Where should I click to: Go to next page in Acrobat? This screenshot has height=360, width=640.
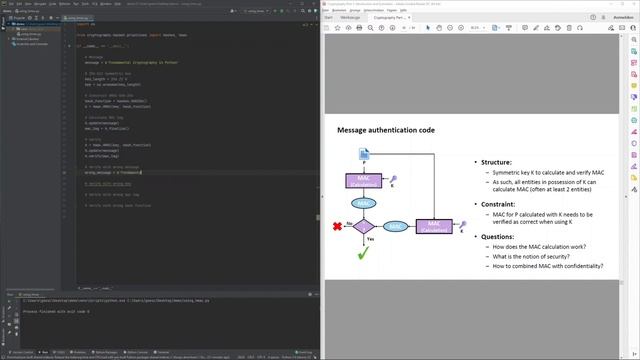click(x=392, y=28)
